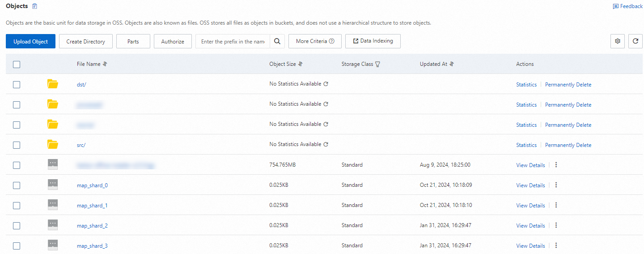
Task: Tick the map_shard_2 checkbox
Action: (x=17, y=226)
